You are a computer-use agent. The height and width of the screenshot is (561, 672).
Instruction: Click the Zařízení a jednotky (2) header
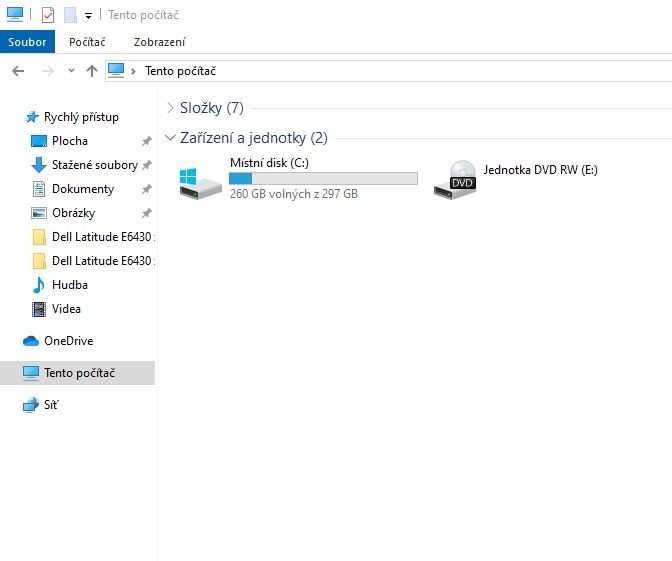pos(254,138)
